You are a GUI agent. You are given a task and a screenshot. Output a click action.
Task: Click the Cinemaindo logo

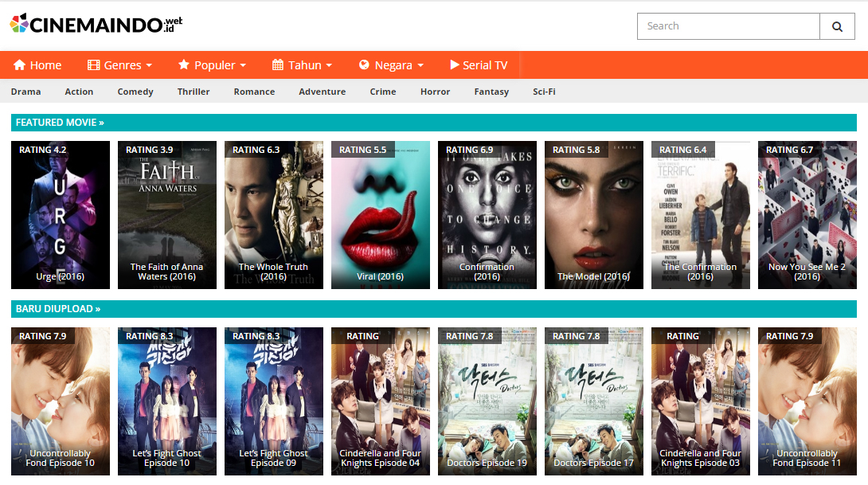(x=96, y=24)
